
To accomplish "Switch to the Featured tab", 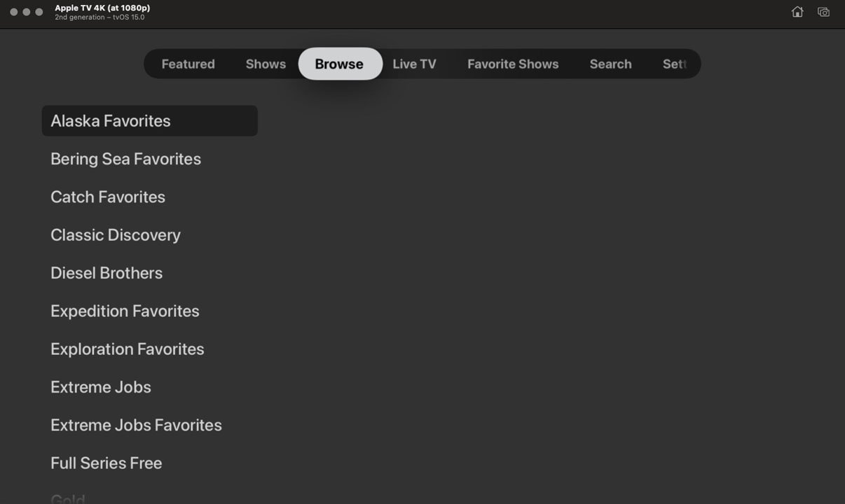I will click(x=188, y=64).
